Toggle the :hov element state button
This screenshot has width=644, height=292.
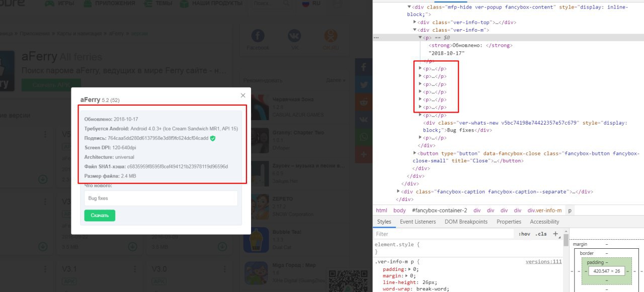[x=524, y=234]
